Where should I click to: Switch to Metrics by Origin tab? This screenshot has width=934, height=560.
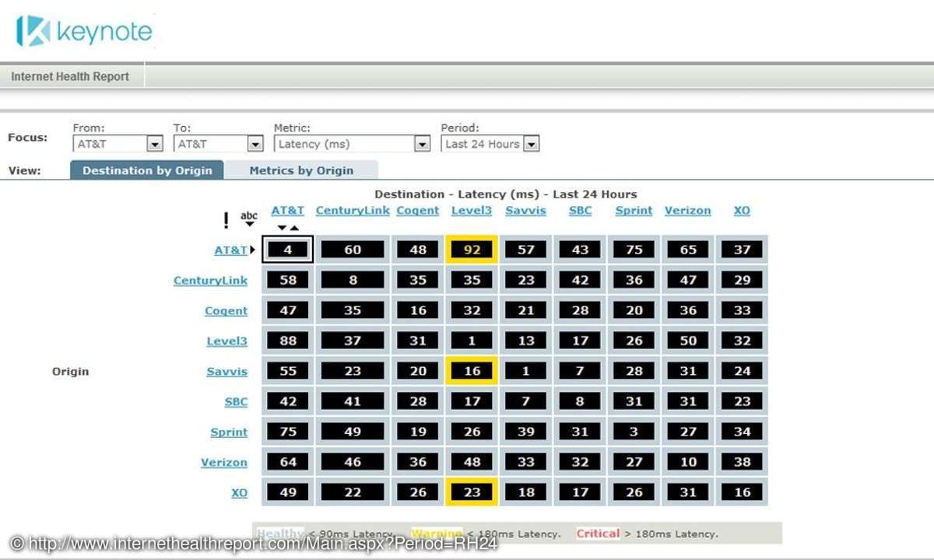click(301, 170)
